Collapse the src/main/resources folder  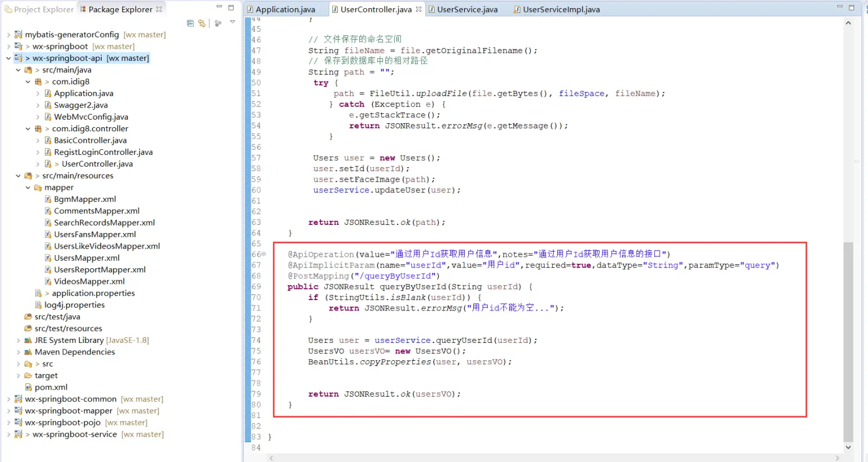click(x=18, y=176)
